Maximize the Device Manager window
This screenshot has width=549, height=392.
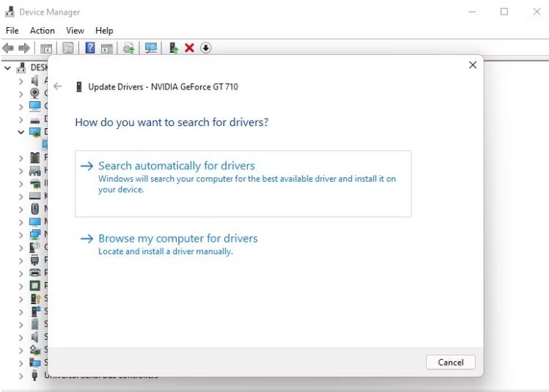[x=504, y=12]
